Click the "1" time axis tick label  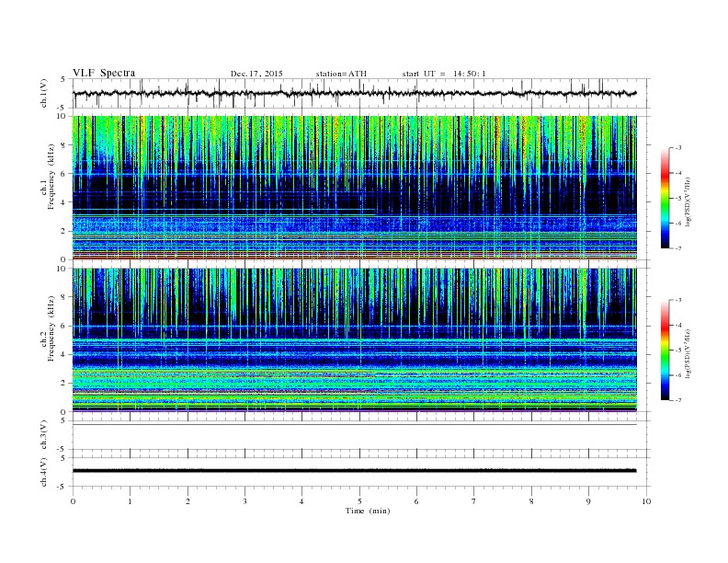[x=130, y=501]
